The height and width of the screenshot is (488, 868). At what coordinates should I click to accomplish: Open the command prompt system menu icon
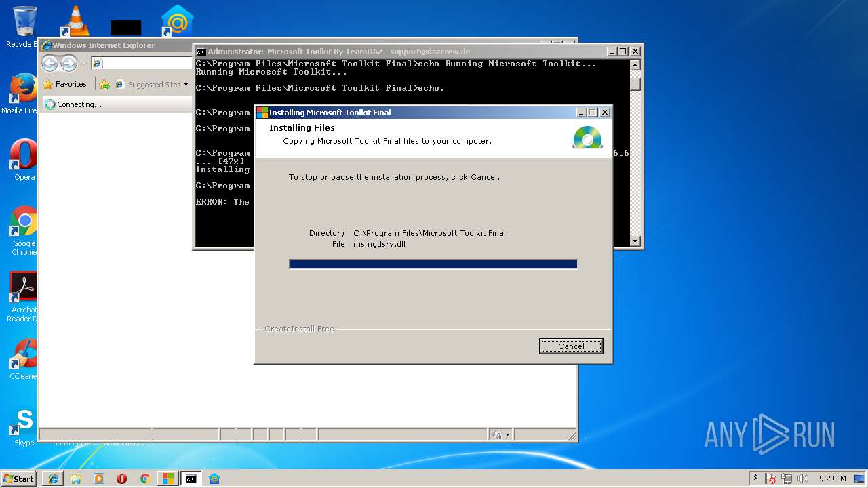pyautogui.click(x=201, y=52)
